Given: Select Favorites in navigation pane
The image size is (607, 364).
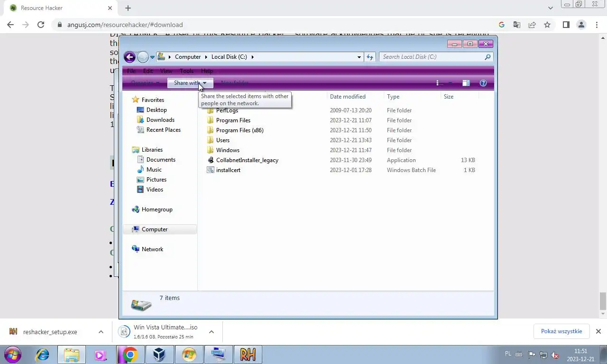Looking at the screenshot, I should coord(152,100).
